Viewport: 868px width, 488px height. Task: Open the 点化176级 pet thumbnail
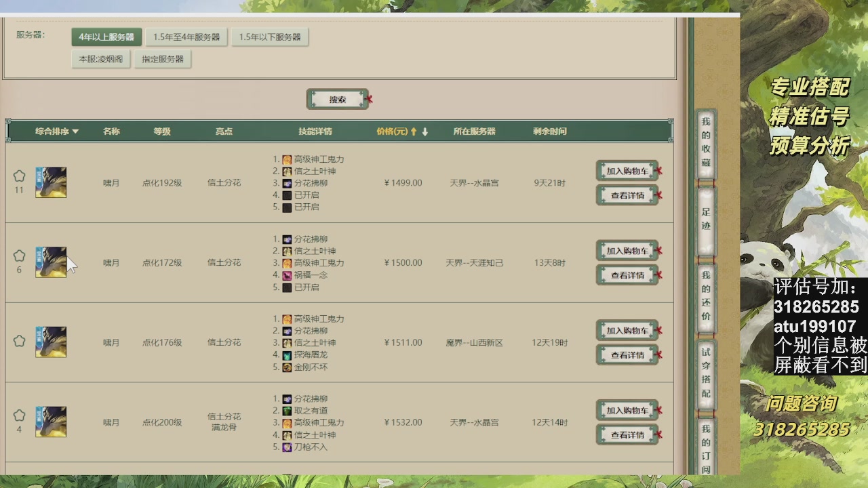pos(51,342)
